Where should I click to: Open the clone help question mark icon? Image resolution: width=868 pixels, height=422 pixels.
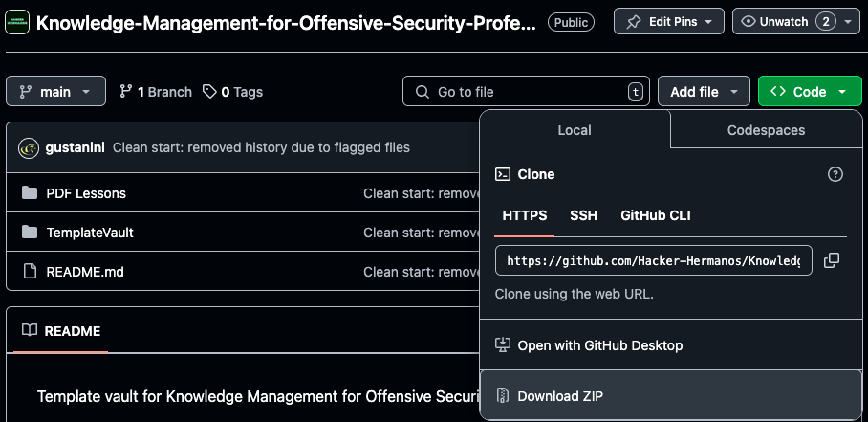(835, 174)
